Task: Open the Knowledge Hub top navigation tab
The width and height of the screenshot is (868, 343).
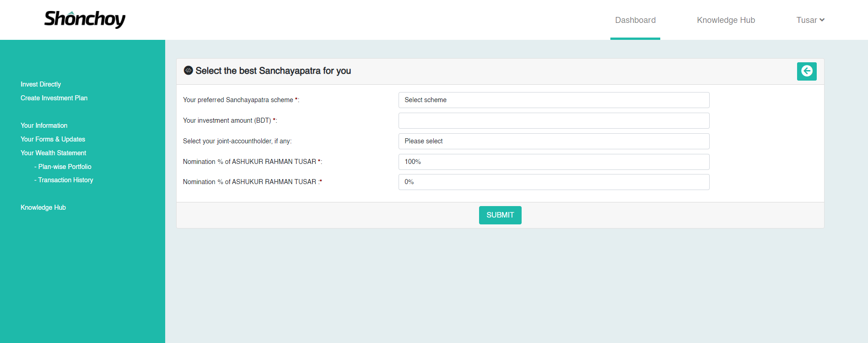Action: point(726,20)
